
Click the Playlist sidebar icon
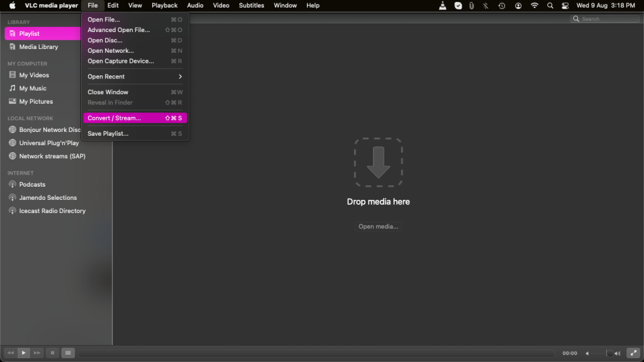[x=13, y=34]
